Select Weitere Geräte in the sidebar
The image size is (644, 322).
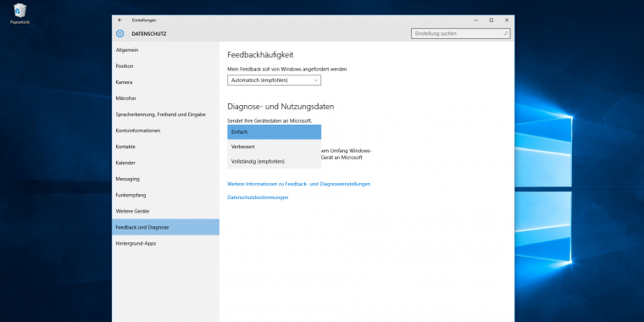[x=165, y=211]
